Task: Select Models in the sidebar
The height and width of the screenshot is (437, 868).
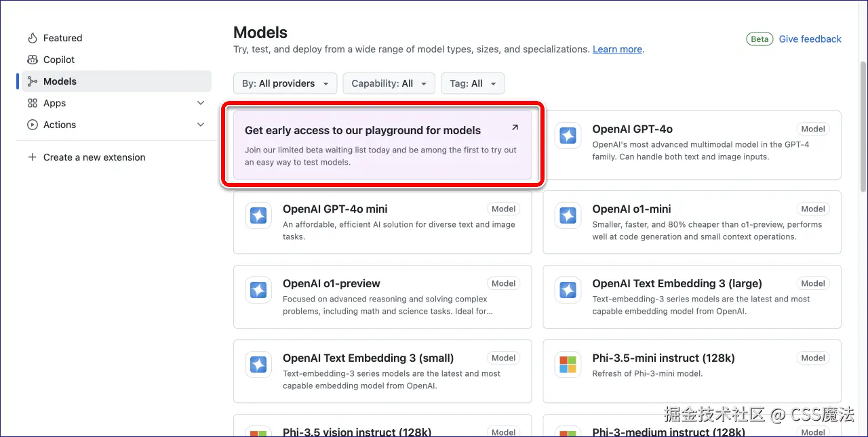Action: tap(60, 81)
